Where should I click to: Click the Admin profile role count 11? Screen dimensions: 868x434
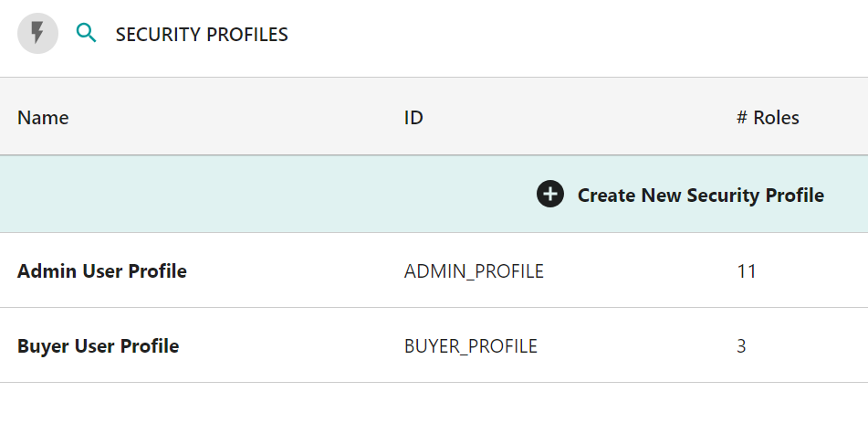[747, 270]
